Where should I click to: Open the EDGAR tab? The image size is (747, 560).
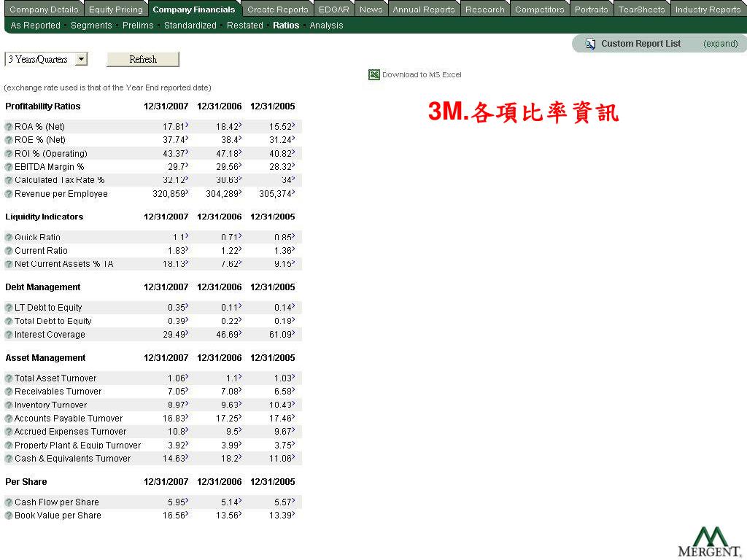[x=334, y=9]
